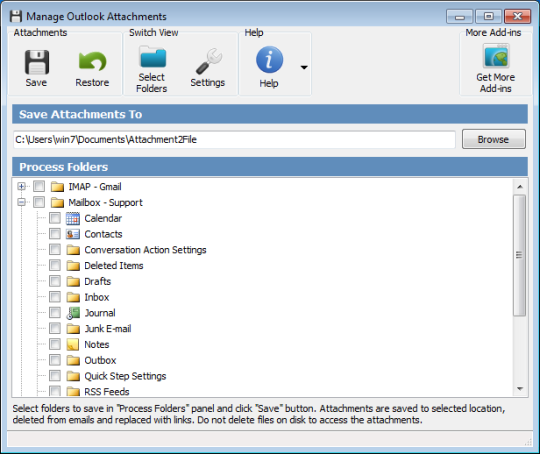Select the Mailbox - Support label
540x454 pixels.
(105, 203)
